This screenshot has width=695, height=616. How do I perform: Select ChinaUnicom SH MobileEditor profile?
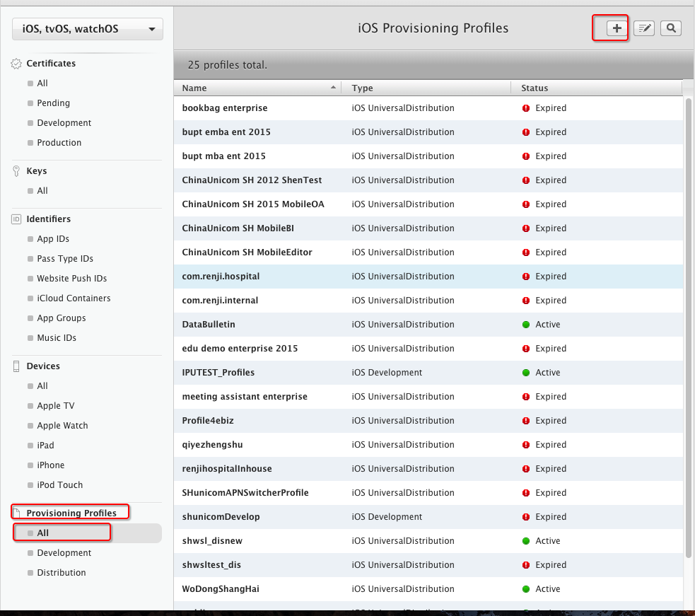pyautogui.click(x=428, y=252)
